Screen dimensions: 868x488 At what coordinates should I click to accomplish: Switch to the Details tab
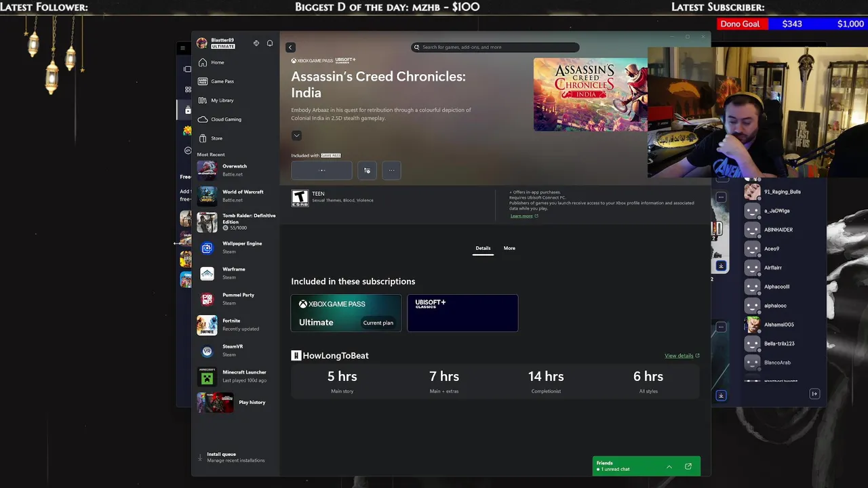point(483,249)
